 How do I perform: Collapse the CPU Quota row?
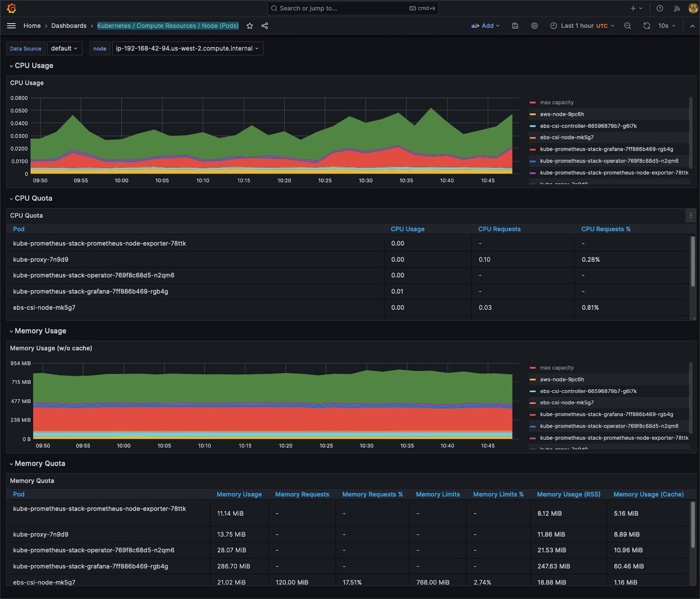click(31, 198)
